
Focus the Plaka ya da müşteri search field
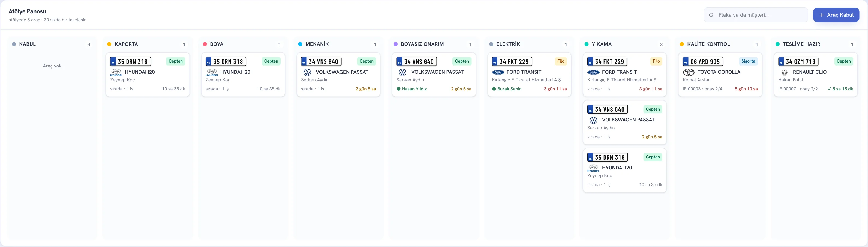point(755,15)
